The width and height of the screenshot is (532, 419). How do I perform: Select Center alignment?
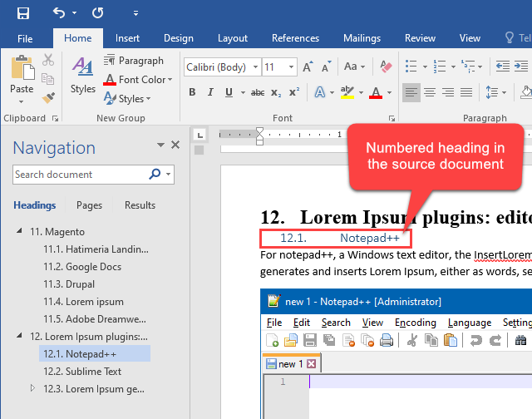tap(430, 92)
